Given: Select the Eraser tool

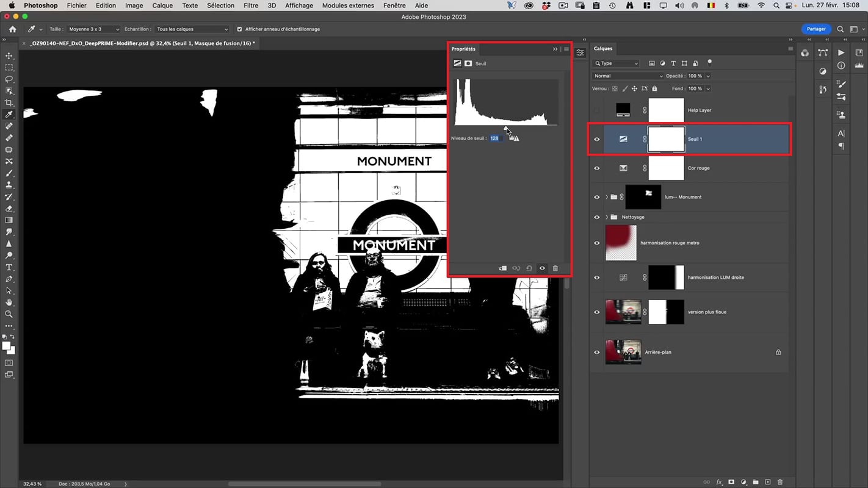Looking at the screenshot, I should tap(9, 209).
